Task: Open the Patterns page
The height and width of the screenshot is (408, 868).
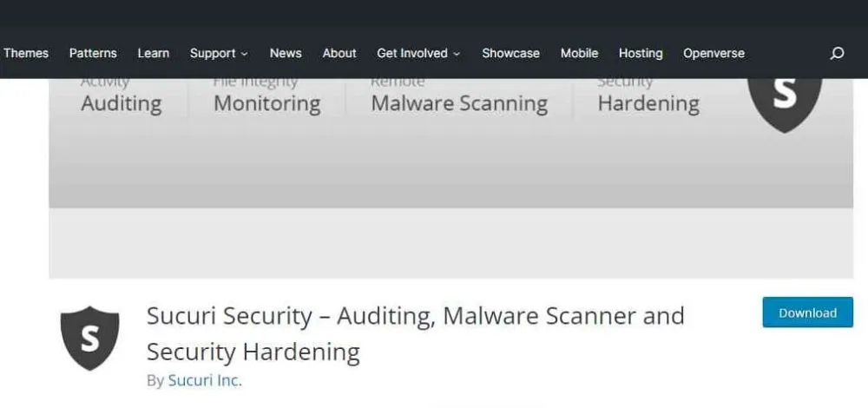Action: coord(93,53)
